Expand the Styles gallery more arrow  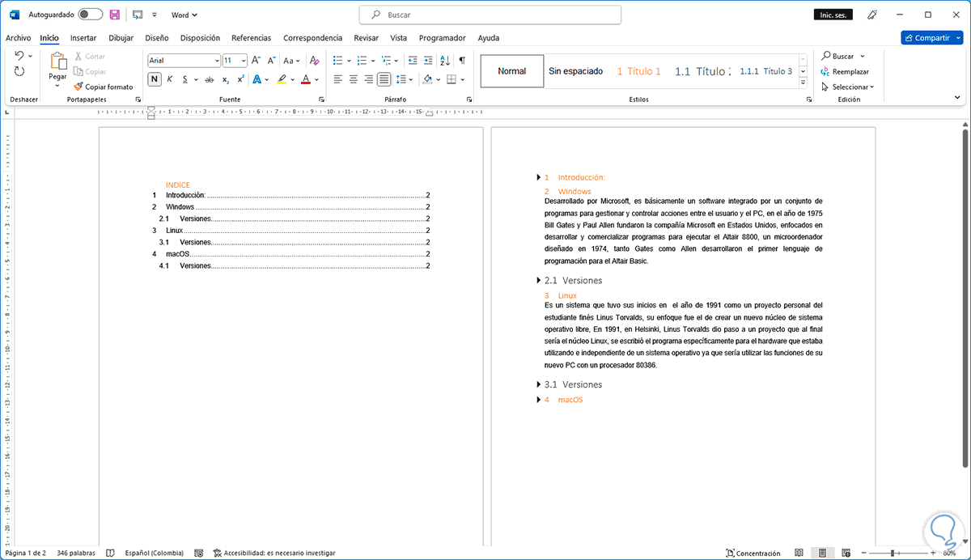tap(803, 83)
